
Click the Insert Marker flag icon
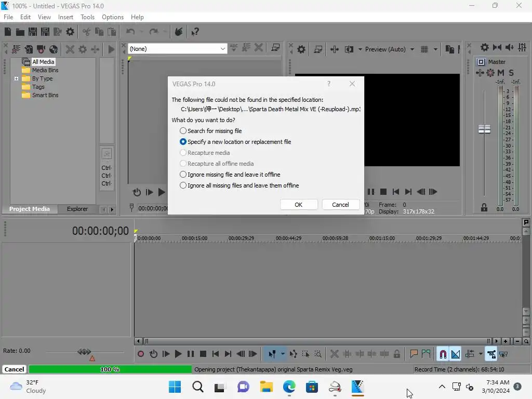pyautogui.click(x=414, y=354)
